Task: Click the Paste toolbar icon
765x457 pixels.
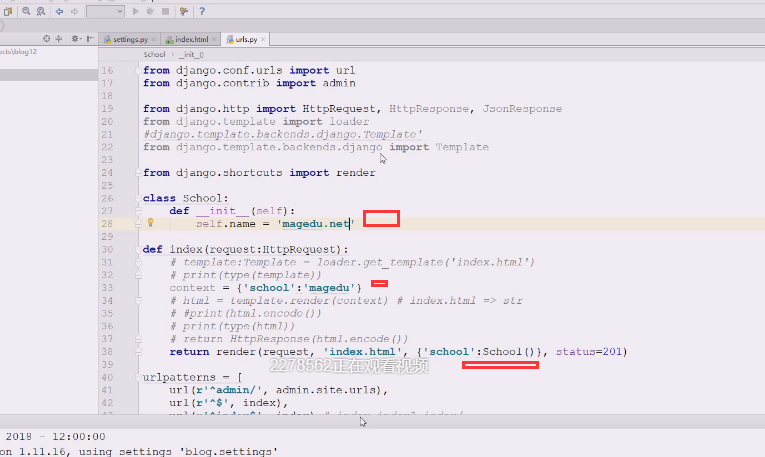Action: (8, 11)
